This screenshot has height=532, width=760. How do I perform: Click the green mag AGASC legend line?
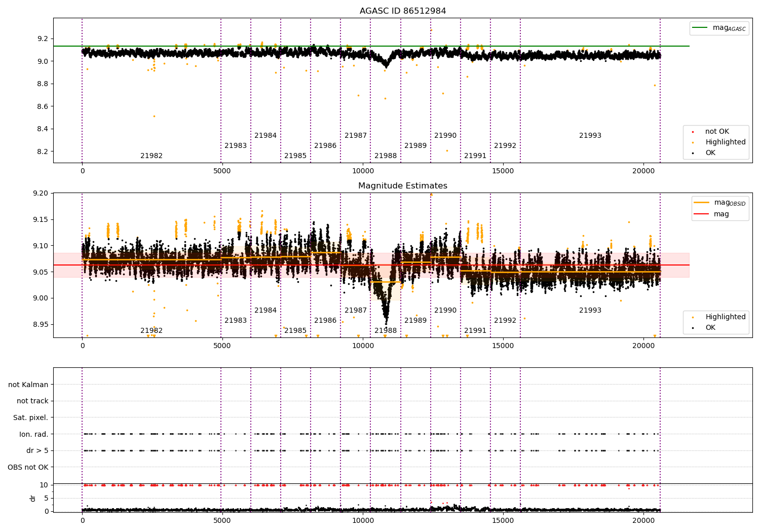point(700,28)
